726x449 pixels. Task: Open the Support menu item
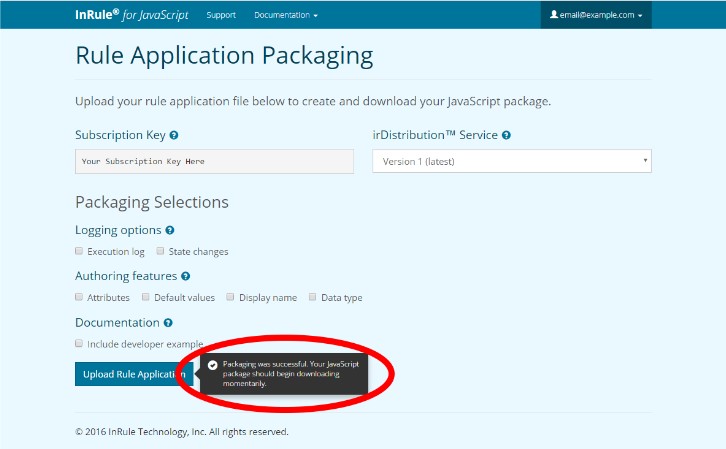tap(221, 15)
